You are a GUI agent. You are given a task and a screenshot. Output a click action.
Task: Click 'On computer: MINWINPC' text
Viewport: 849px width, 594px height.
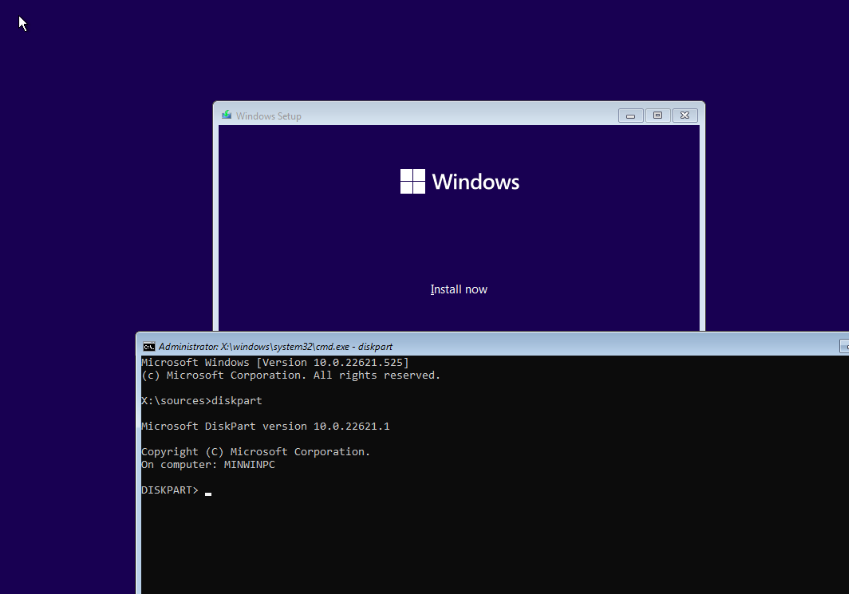[x=208, y=465]
